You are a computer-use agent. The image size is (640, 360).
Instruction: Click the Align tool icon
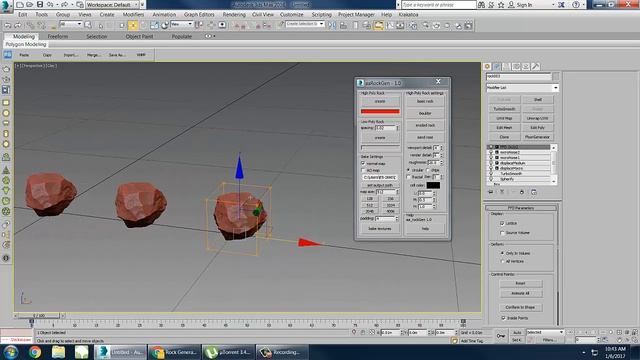(344, 25)
